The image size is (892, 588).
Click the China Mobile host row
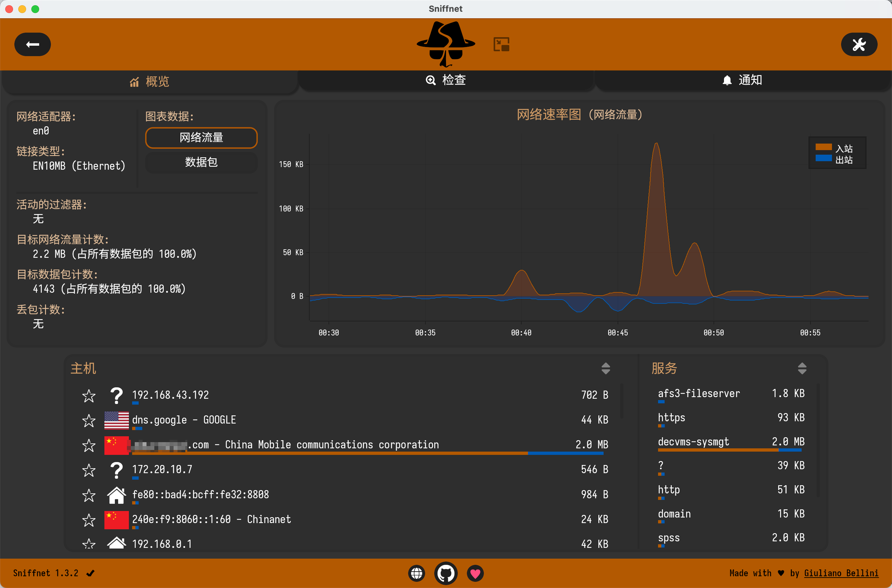(331, 445)
